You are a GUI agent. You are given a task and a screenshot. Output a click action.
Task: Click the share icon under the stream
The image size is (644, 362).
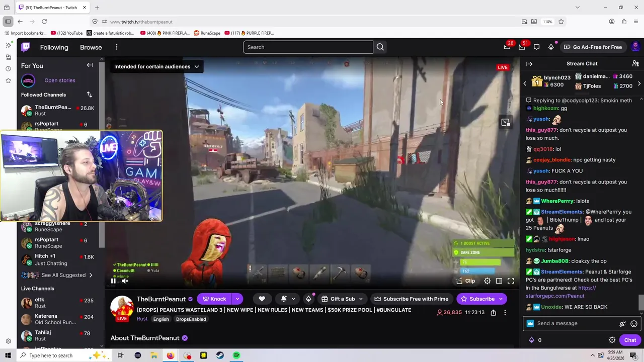pos(493,313)
